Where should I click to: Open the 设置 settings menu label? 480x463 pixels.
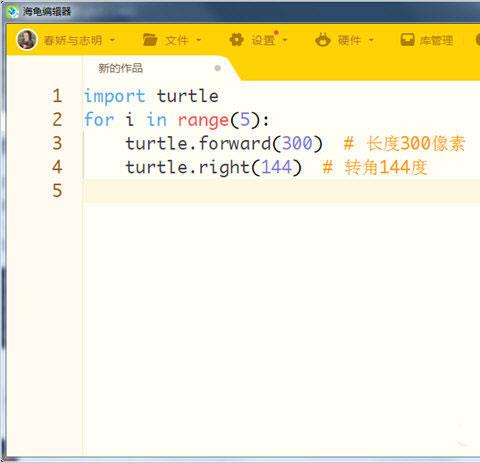(x=263, y=40)
